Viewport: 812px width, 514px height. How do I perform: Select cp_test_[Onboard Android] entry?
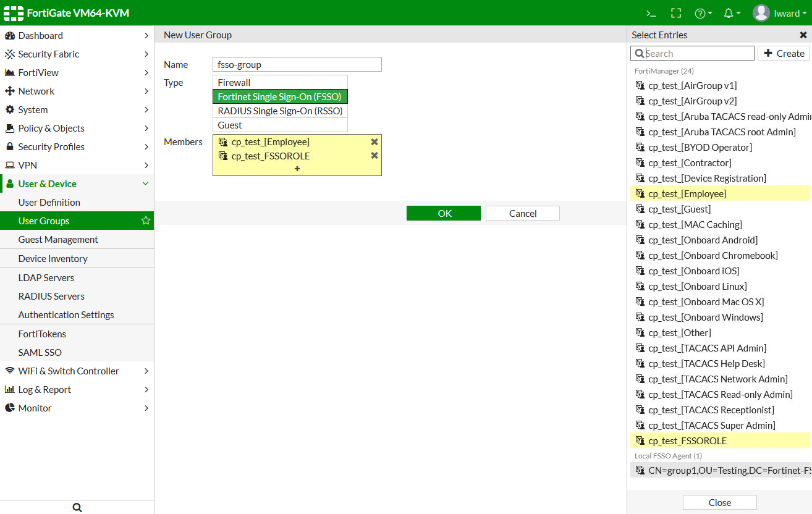point(720,240)
